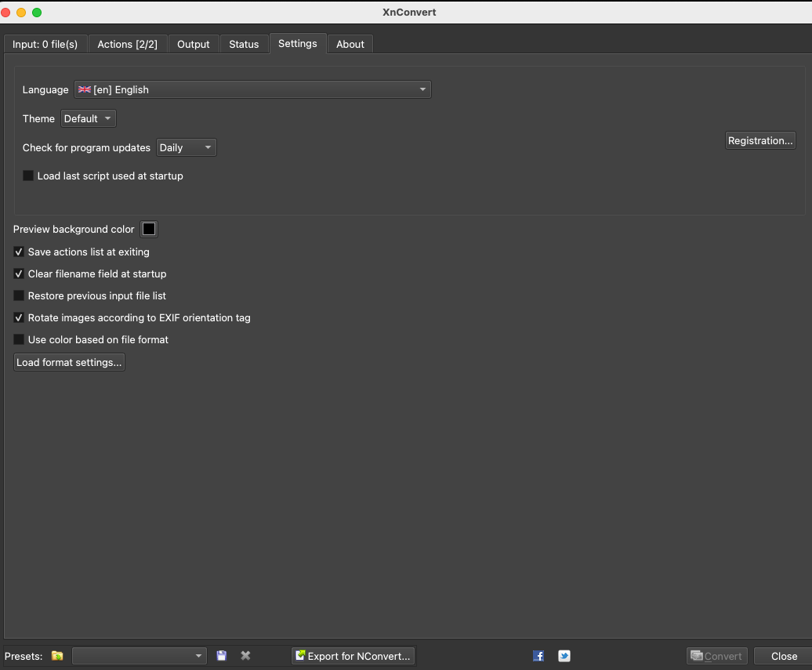812x670 pixels.
Task: Pick the preview background color swatch
Action: tap(149, 229)
